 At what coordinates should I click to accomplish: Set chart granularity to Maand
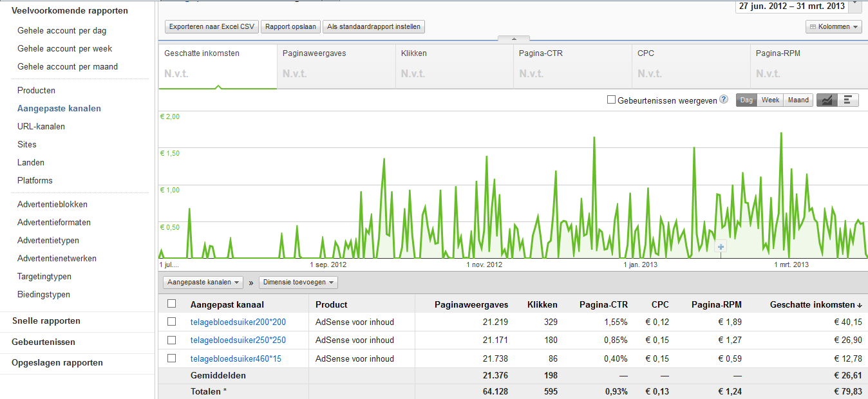pos(798,100)
